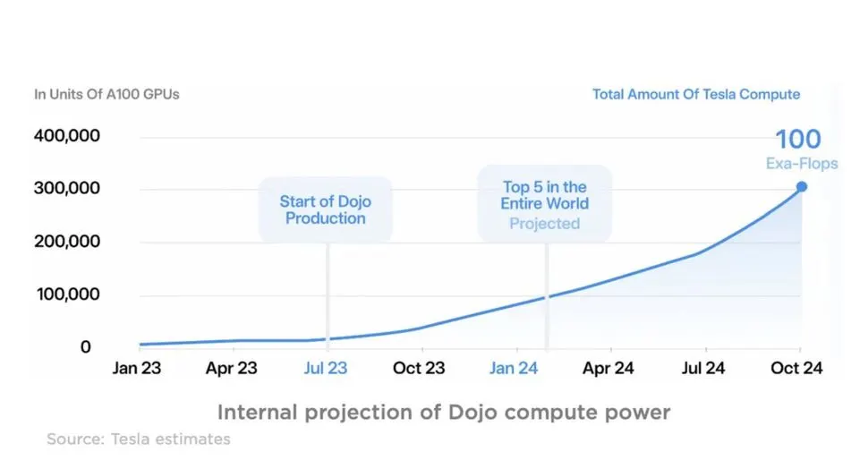Click the Apr 24 axis label
This screenshot has width=868, height=469.
608,368
